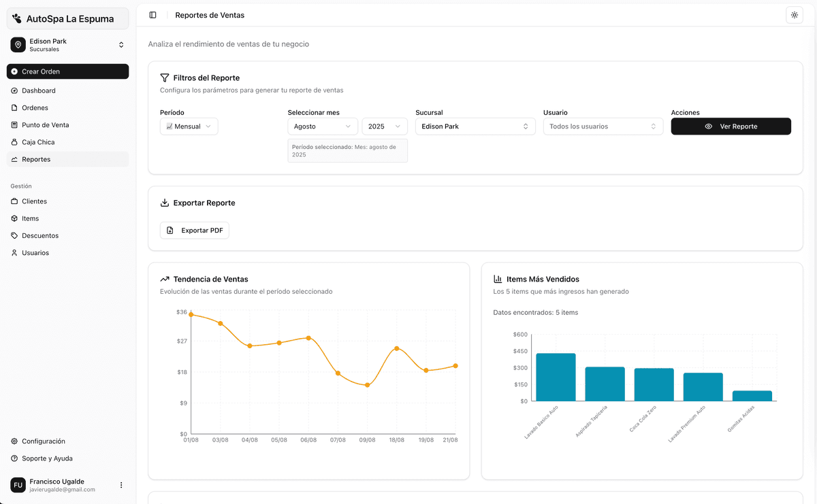Click the Items box icon
The image size is (817, 504).
[x=14, y=218]
